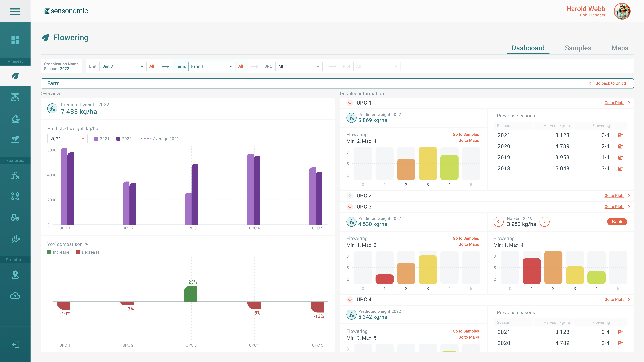The height and width of the screenshot is (362, 644).
Task: Open 2021 season chart icon in UPC 1
Action: 621,135
